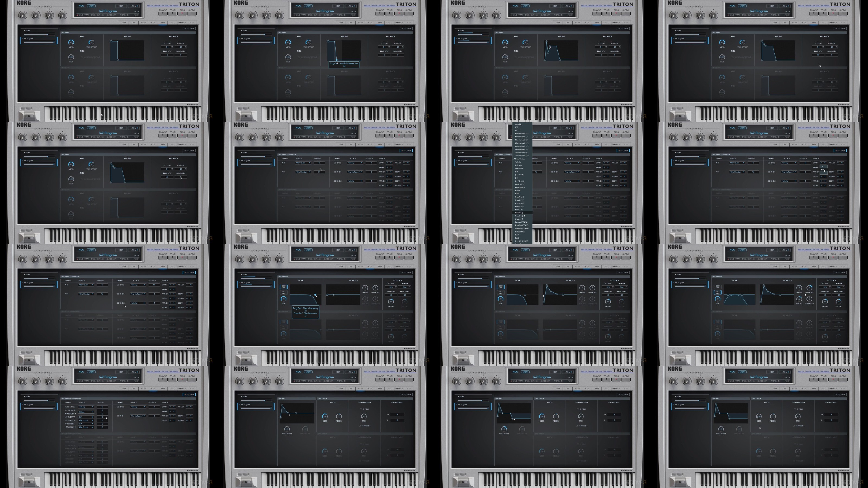
Task: Adjust realtime knob 4 on the Filter Modulation screen
Action: [x=63, y=381]
